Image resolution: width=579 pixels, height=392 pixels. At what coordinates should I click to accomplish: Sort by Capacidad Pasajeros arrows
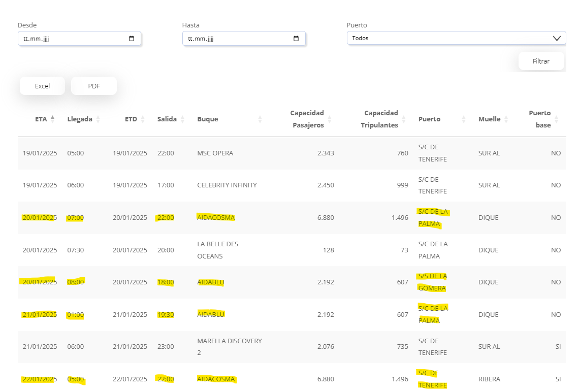point(330,119)
